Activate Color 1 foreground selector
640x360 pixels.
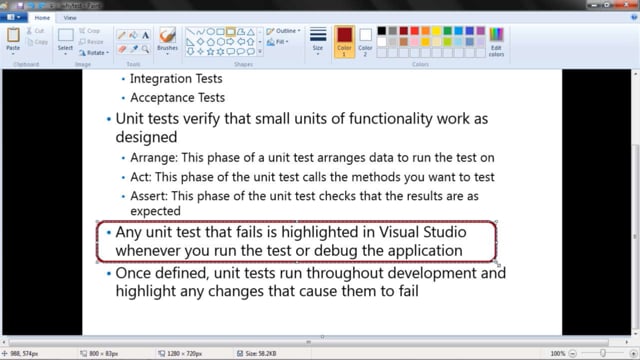point(344,42)
